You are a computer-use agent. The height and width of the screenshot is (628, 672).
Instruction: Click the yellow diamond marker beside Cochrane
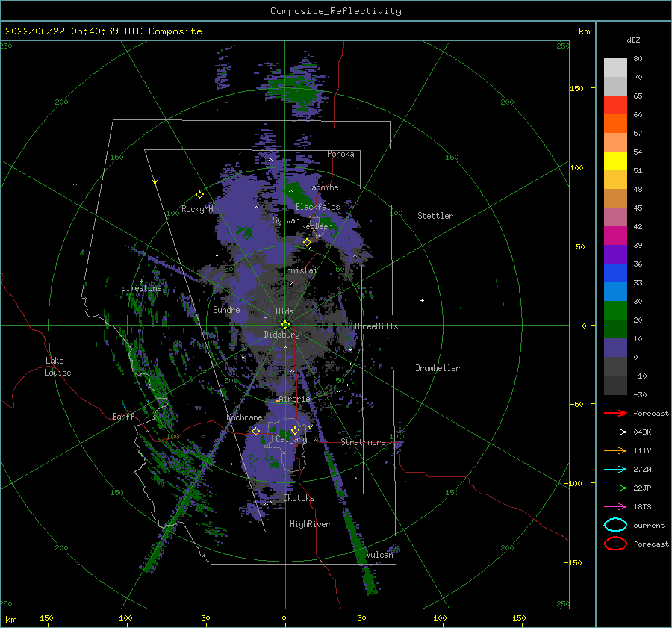pyautogui.click(x=255, y=431)
